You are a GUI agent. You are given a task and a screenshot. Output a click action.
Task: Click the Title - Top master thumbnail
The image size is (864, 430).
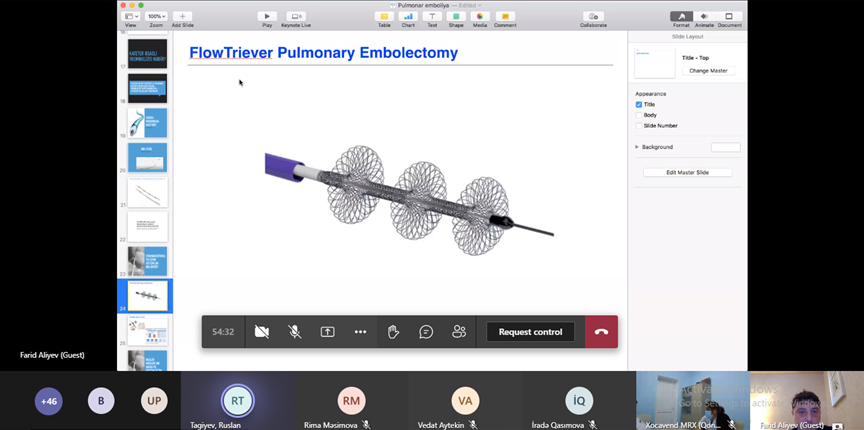coord(655,62)
